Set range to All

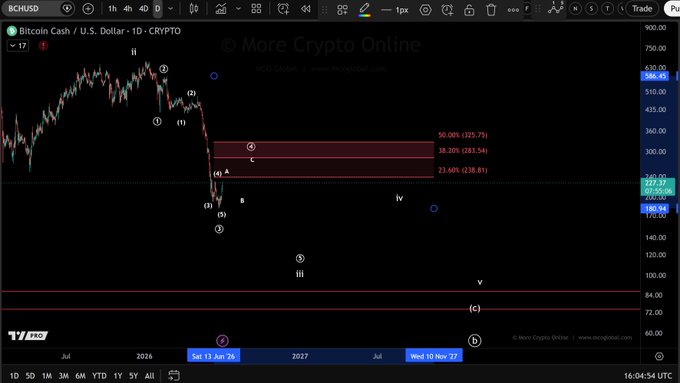[150, 376]
